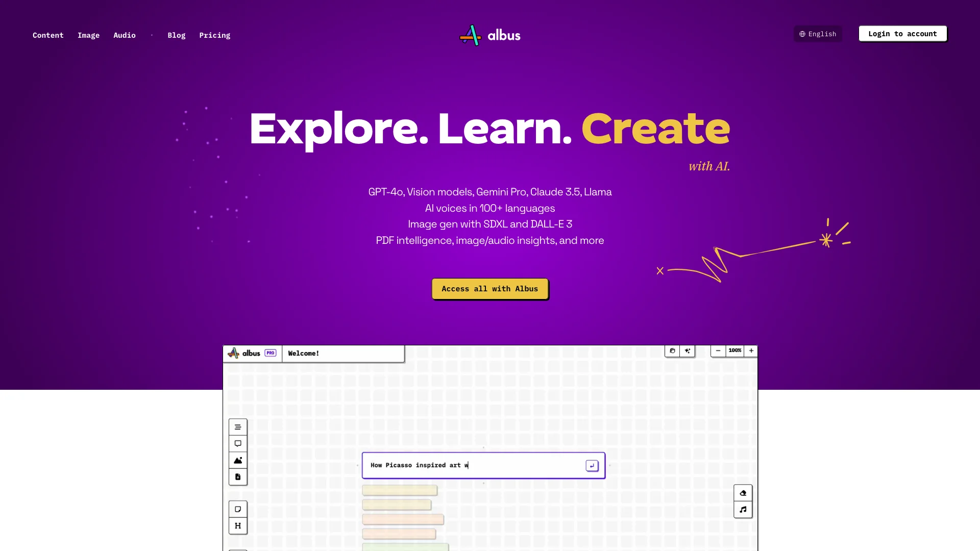
Task: Click the upload image icon bottom right
Action: point(743,492)
